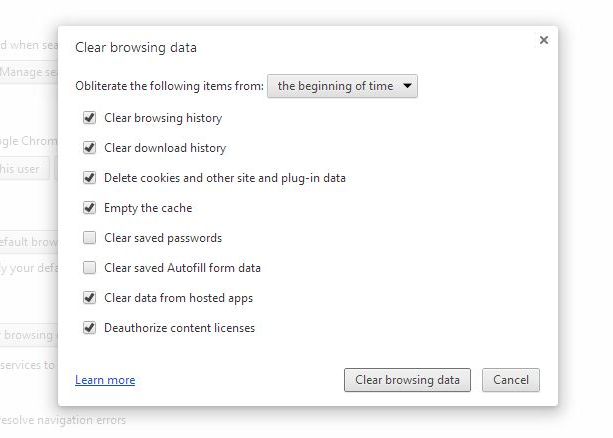Check Clear saved Autofill form data
Viewport: 613px width, 438px height.
(x=90, y=268)
